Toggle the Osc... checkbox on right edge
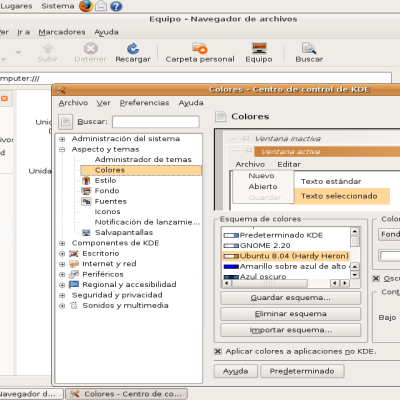Viewport: 400px width, 400px height. tap(376, 278)
